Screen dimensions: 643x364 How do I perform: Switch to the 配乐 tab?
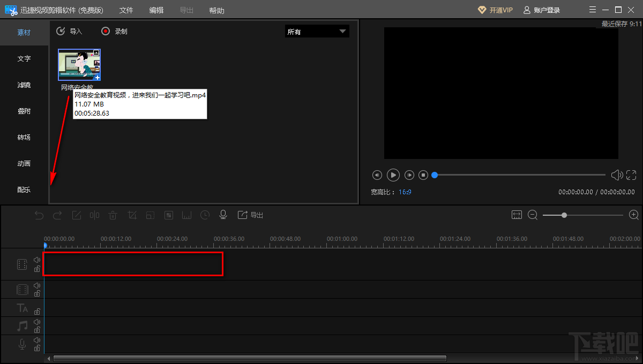coord(24,189)
